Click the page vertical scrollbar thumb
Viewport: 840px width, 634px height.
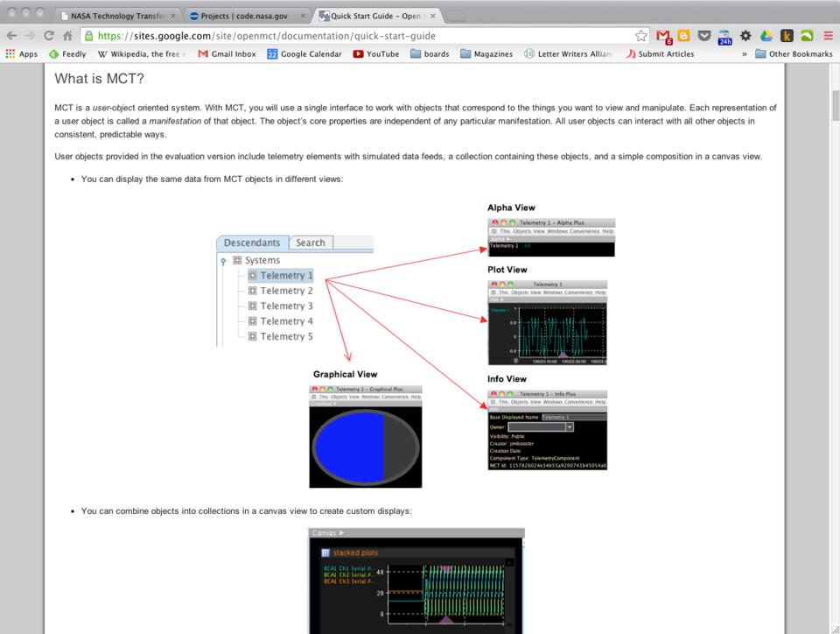point(835,106)
